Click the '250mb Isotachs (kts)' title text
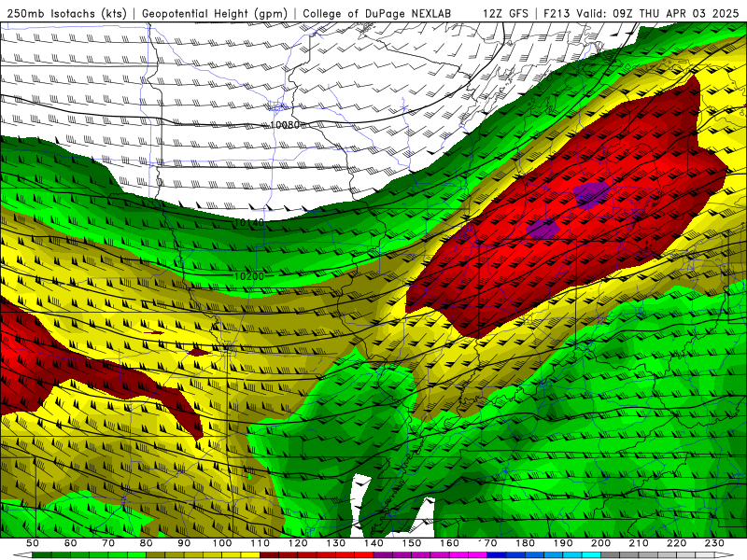The image size is (747, 560). pyautogui.click(x=66, y=13)
